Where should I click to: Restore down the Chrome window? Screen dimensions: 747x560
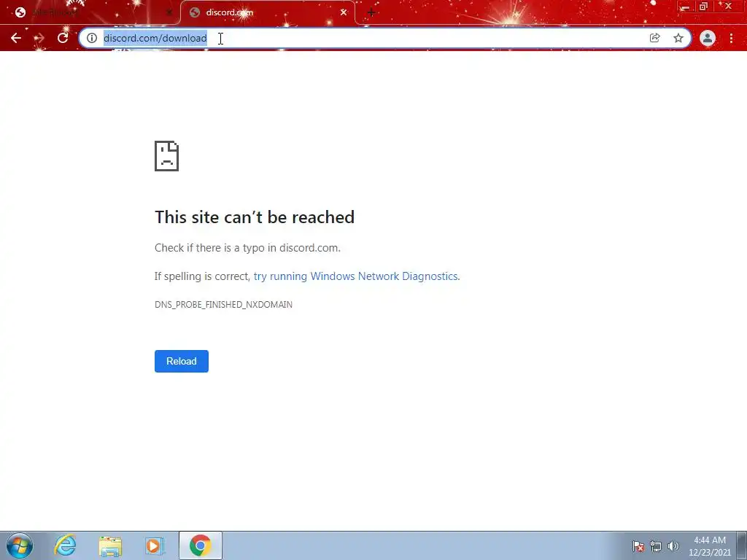pos(703,7)
